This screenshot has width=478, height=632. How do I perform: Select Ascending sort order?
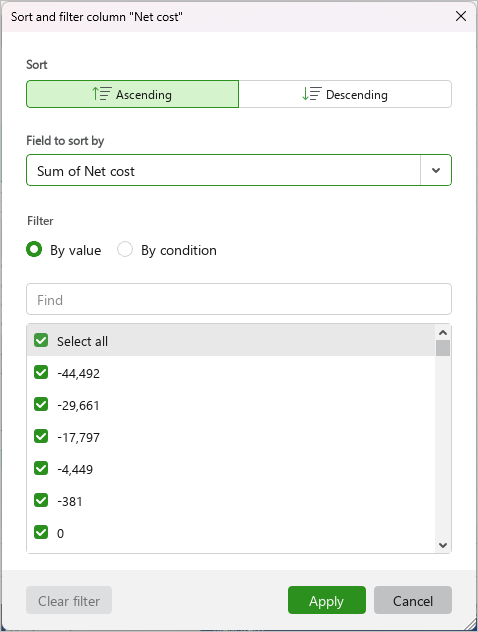133,94
